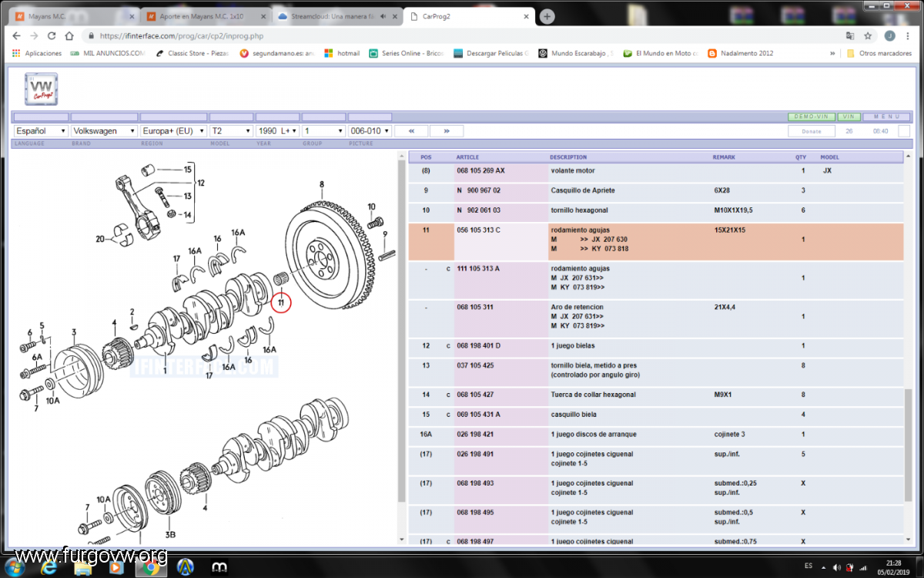Open the Aplicaciones bookmarks shortcut
This screenshot has height=578, width=924.
point(37,53)
